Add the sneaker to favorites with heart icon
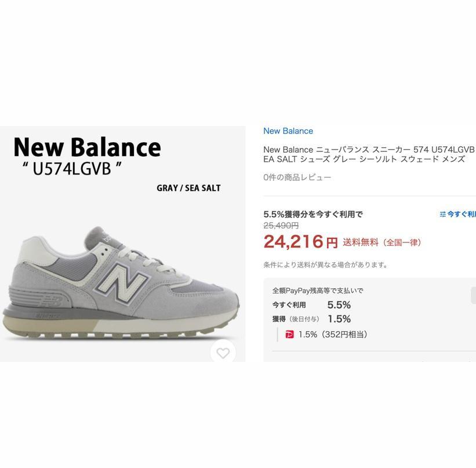 (223, 352)
